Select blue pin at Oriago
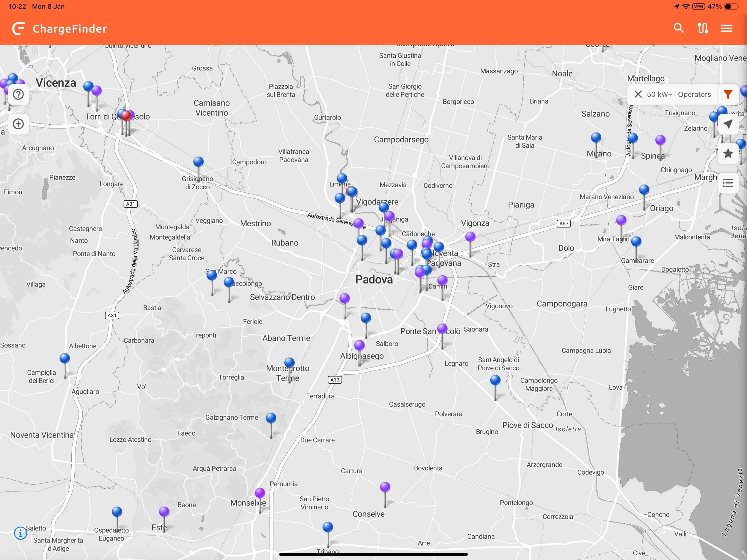This screenshot has width=747, height=560. [x=644, y=189]
